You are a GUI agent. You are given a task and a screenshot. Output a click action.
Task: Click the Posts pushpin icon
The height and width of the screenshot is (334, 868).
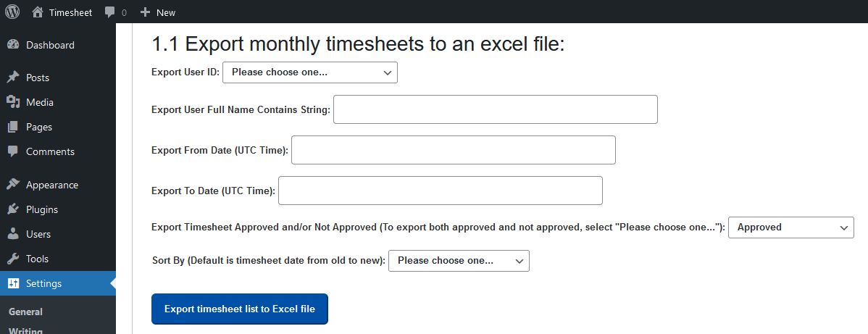[13, 78]
